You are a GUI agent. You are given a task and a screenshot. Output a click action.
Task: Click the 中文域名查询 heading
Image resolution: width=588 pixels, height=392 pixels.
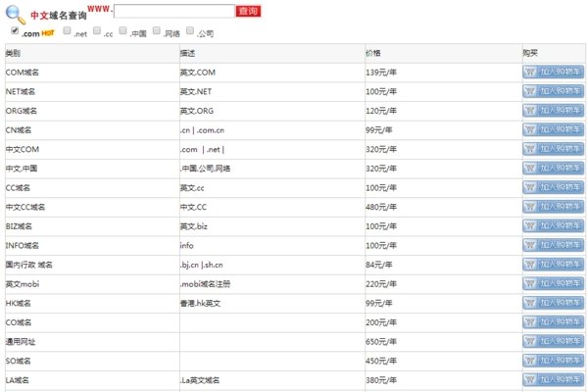[x=59, y=16]
